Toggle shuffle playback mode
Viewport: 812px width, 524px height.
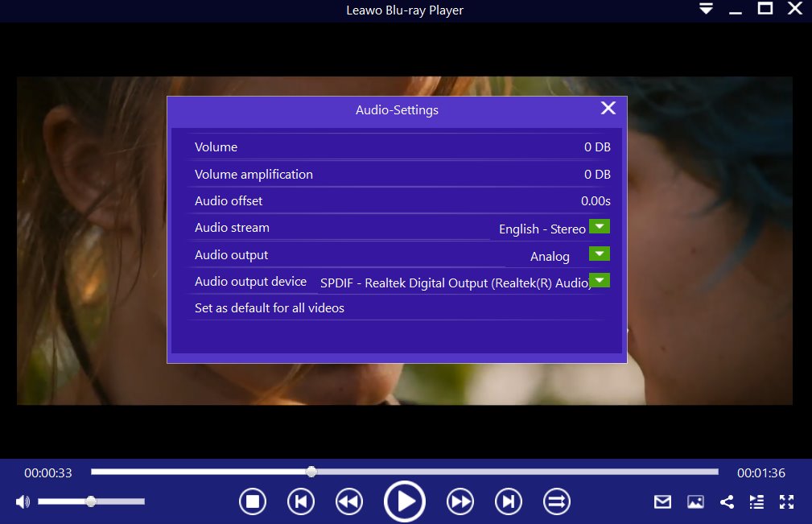point(556,501)
